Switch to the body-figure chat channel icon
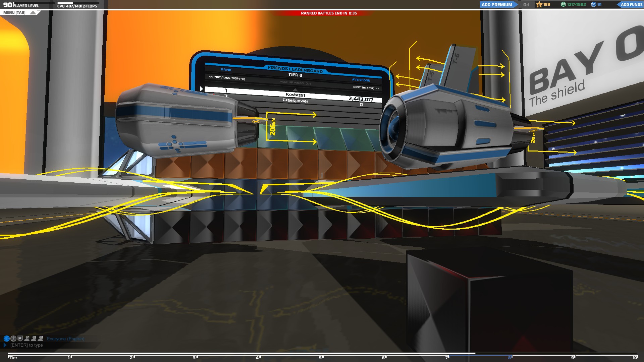Viewport: 644px width, 362px height. pos(13,339)
